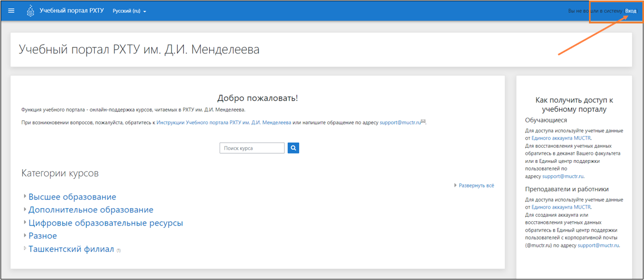Click support@muctr.ru under Преподаватели и работники
This screenshot has width=644, height=280.
click(598, 245)
